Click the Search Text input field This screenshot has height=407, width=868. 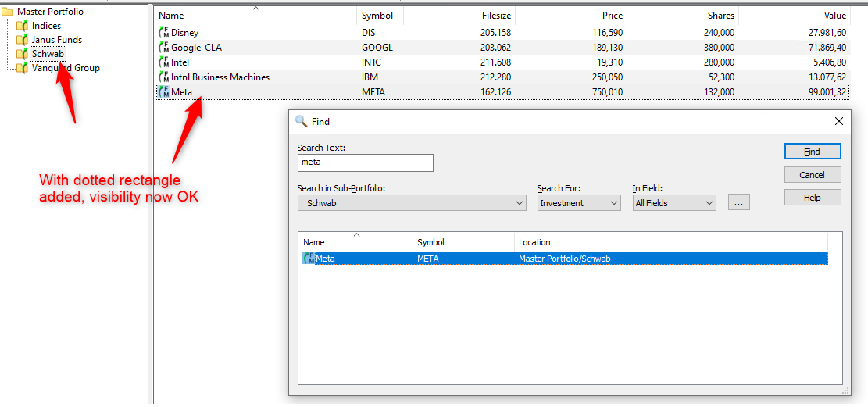[366, 162]
